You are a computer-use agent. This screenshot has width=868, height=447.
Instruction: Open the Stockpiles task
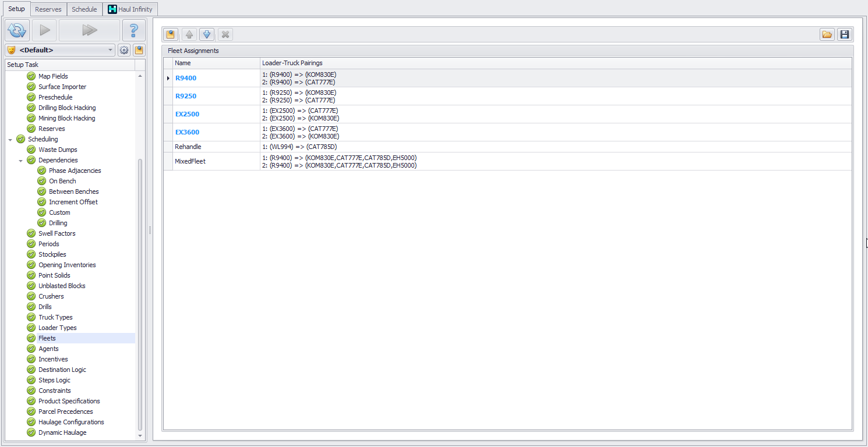point(52,254)
